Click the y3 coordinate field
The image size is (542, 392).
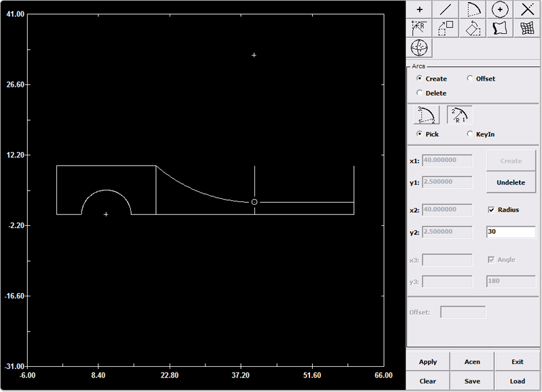[x=447, y=281]
